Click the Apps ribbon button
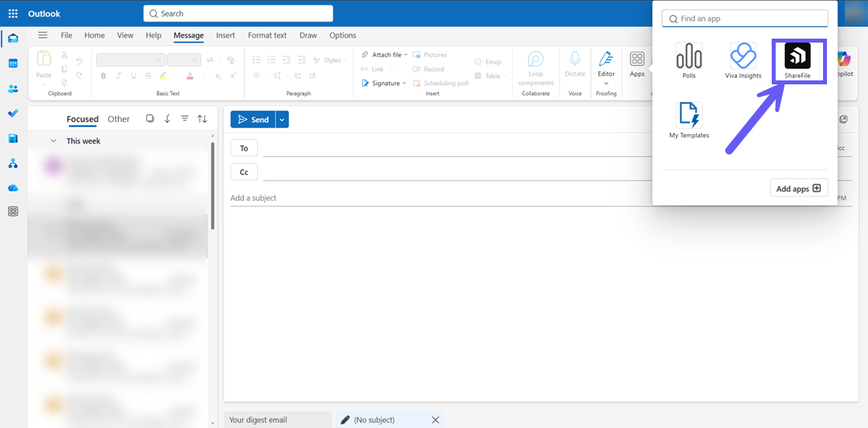This screenshot has height=428, width=868. 637,65
